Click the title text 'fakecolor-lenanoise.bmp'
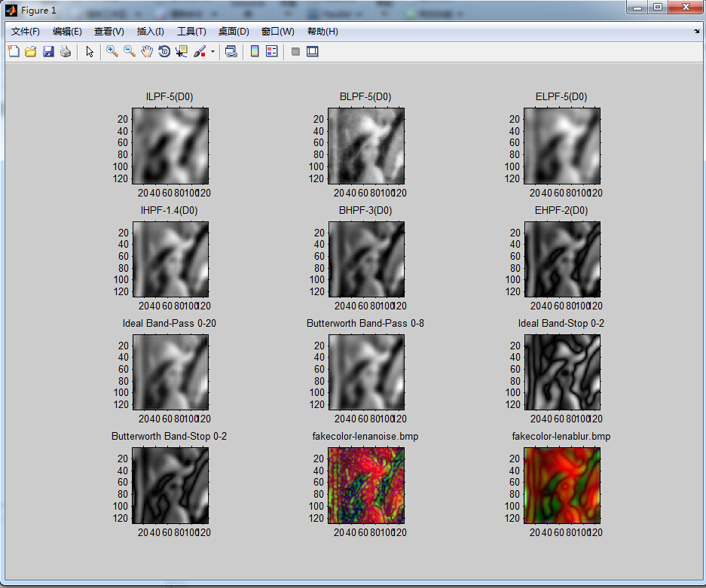 [365, 437]
